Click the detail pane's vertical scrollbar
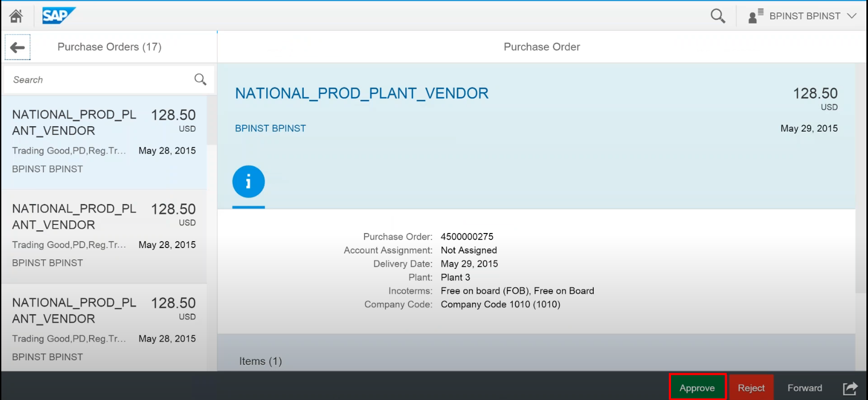This screenshot has height=400, width=868. pyautogui.click(x=860, y=215)
